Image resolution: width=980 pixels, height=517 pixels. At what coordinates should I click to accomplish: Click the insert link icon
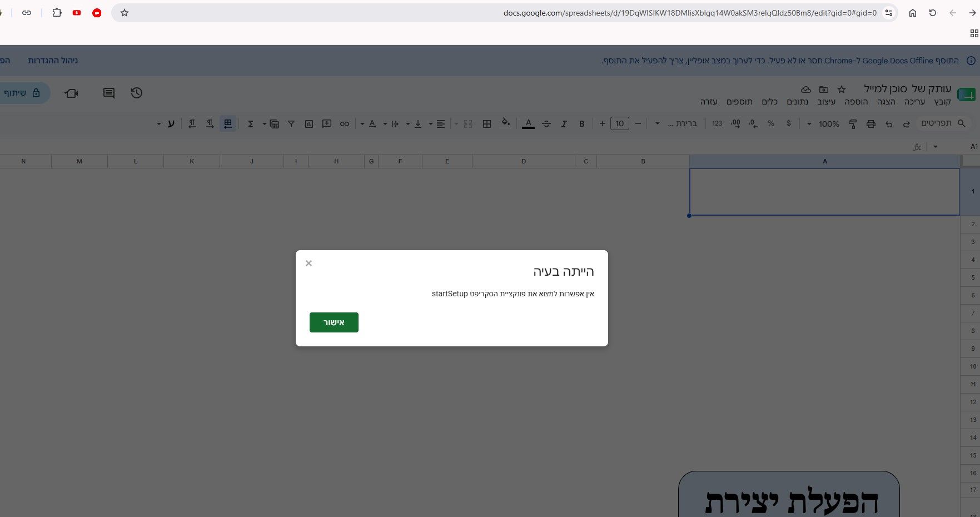[345, 124]
